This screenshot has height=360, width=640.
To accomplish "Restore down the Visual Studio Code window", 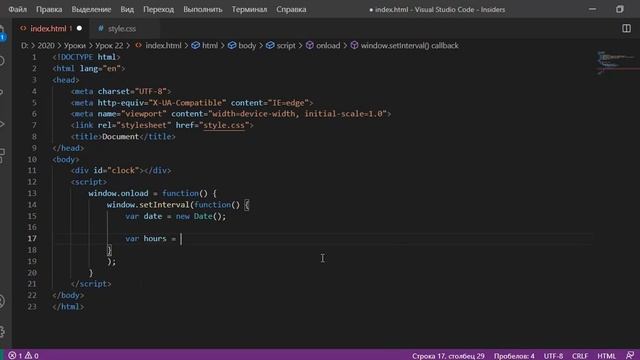I will tap(620, 9).
